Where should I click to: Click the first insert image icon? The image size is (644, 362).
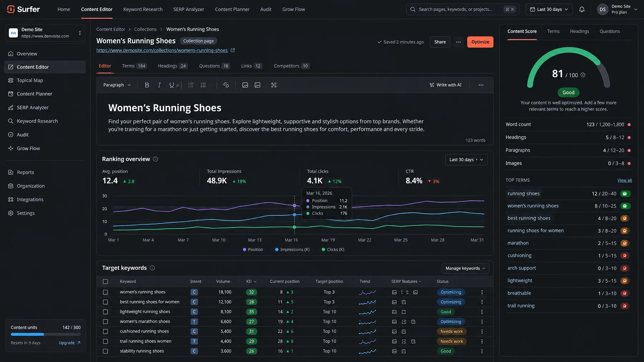point(245,85)
